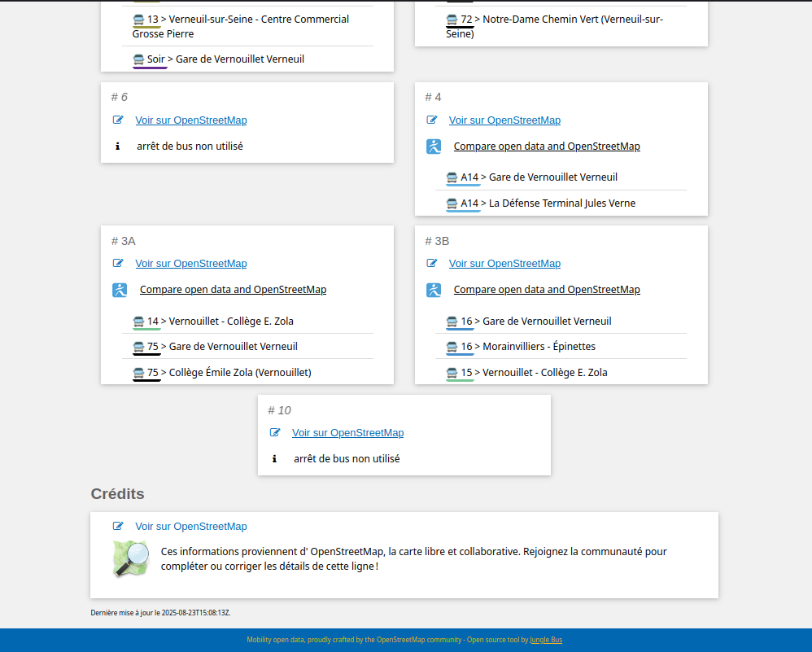Click bus icon for line 13 Verneuil-sur-Seine
The height and width of the screenshot is (652, 812).
pyautogui.click(x=138, y=20)
